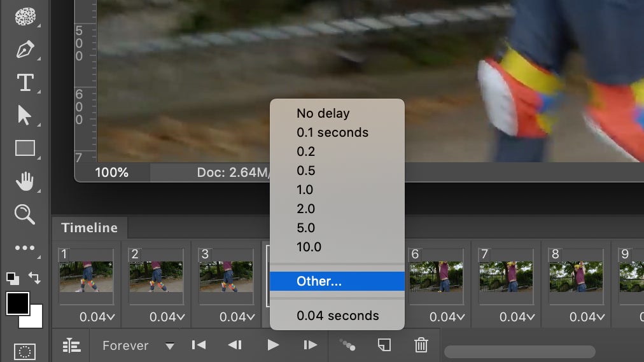
Task: Select the Hand tool
Action: (x=25, y=182)
